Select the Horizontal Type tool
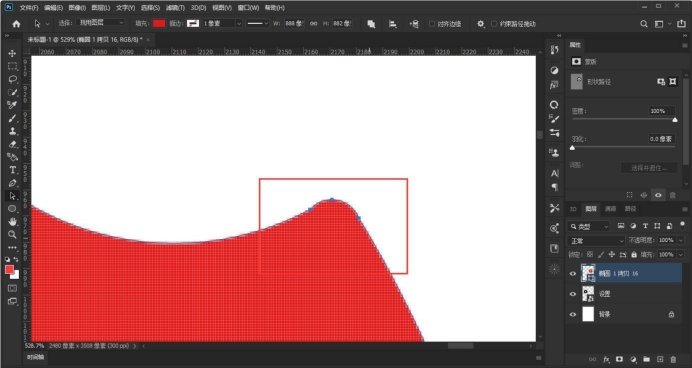 pyautogui.click(x=12, y=170)
